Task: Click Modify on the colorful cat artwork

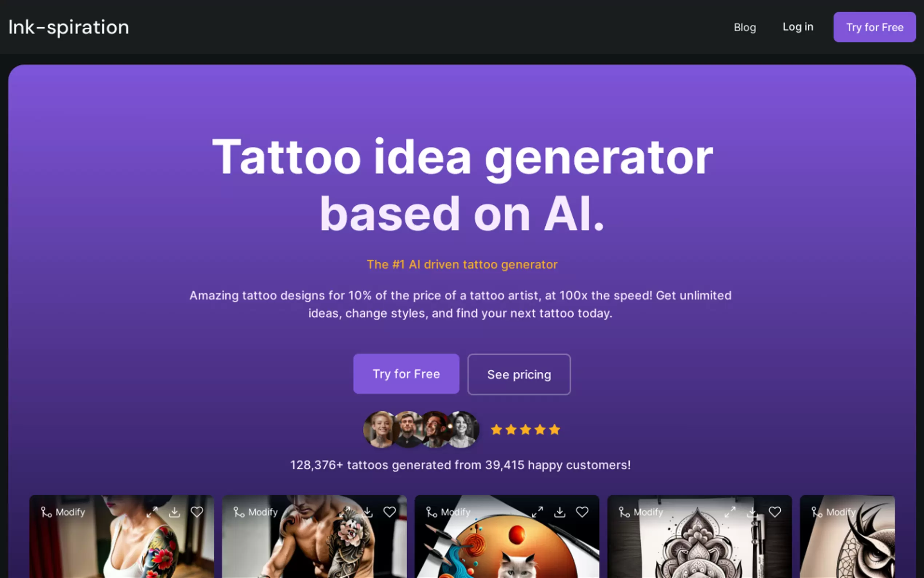Action: [448, 512]
